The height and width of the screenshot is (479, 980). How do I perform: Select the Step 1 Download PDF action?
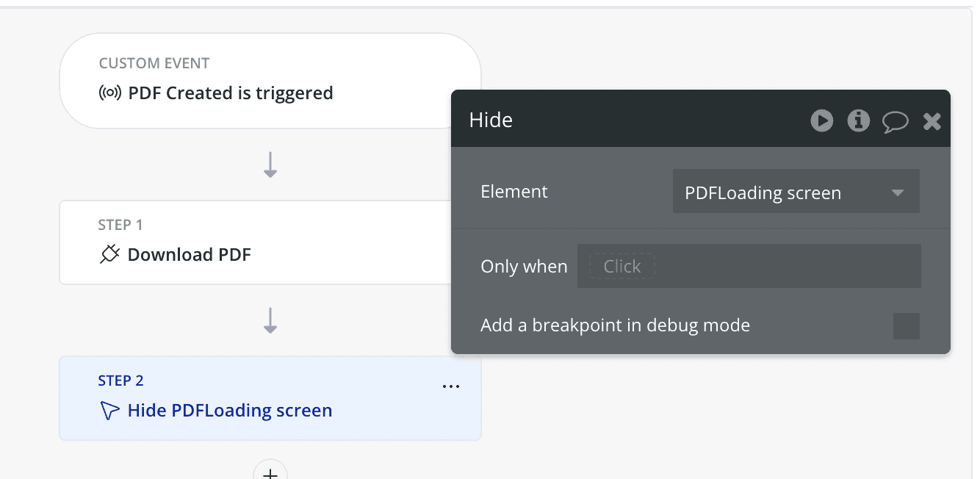[190, 255]
